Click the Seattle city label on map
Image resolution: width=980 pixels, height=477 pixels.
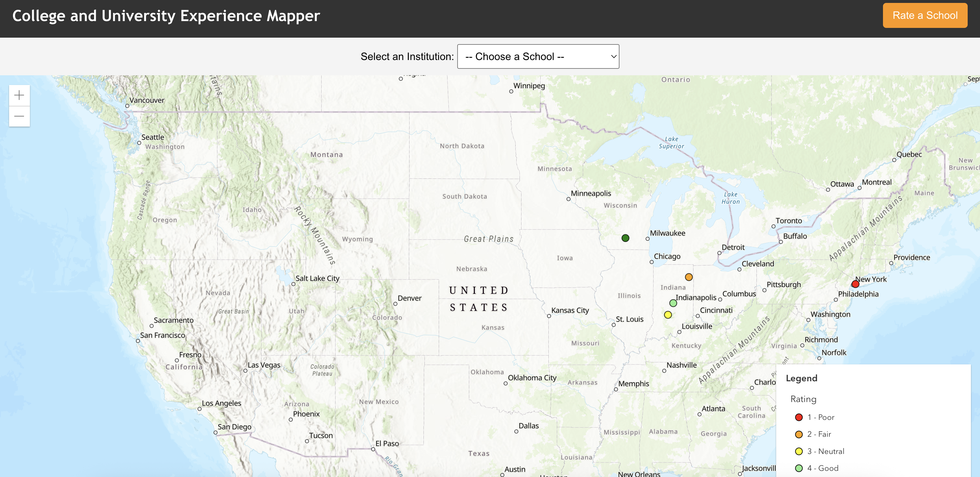(153, 137)
